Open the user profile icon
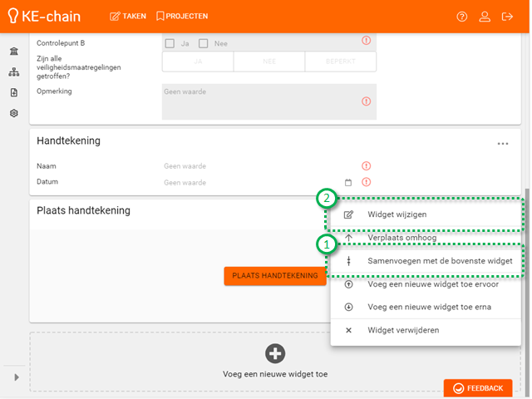The width and height of the screenshot is (532, 399). point(485,17)
